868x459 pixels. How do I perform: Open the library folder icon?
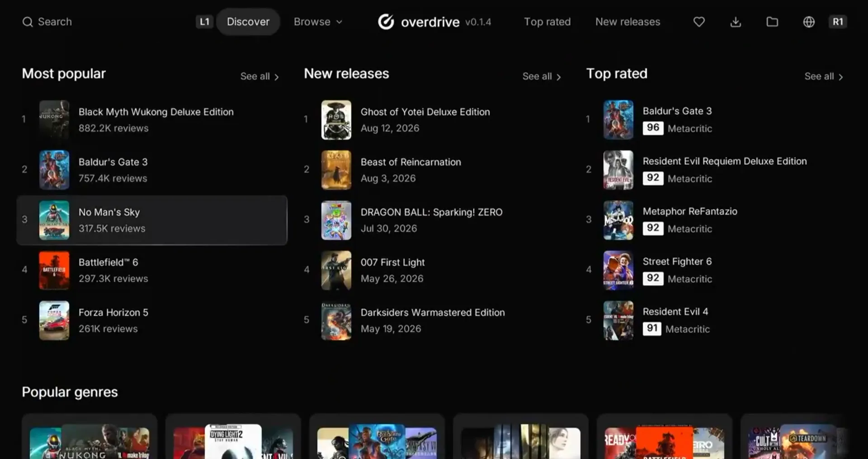pos(772,22)
